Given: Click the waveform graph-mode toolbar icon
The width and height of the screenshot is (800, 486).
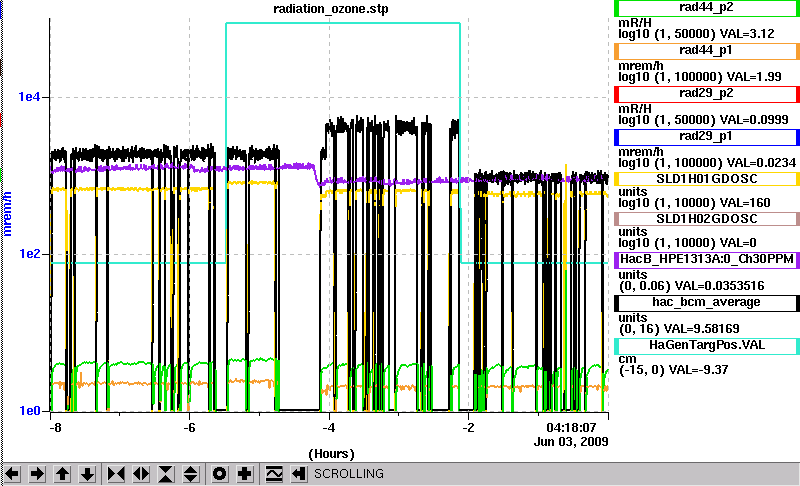Looking at the screenshot, I should click(274, 474).
